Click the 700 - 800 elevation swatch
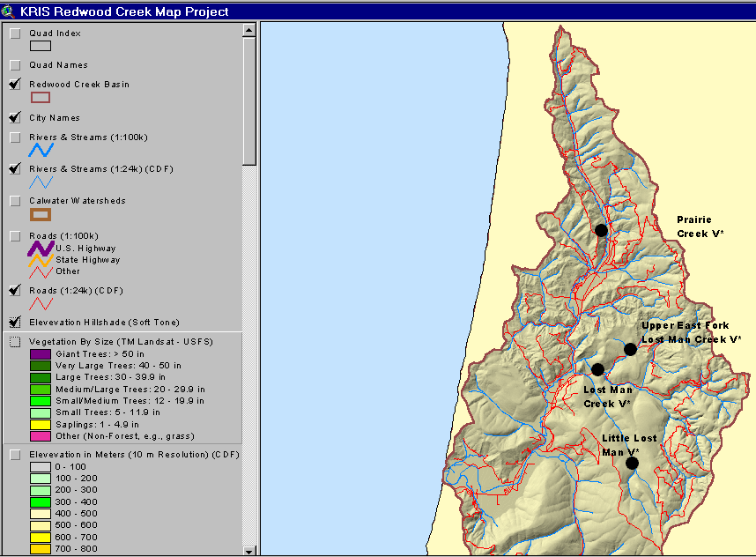This screenshot has height=557, width=756. tap(41, 549)
